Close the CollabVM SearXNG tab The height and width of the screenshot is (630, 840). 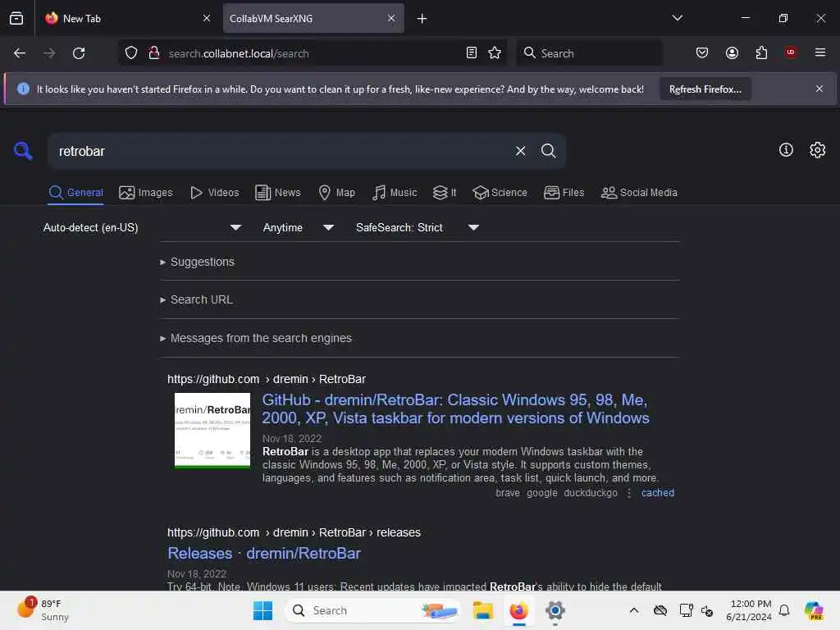point(391,18)
